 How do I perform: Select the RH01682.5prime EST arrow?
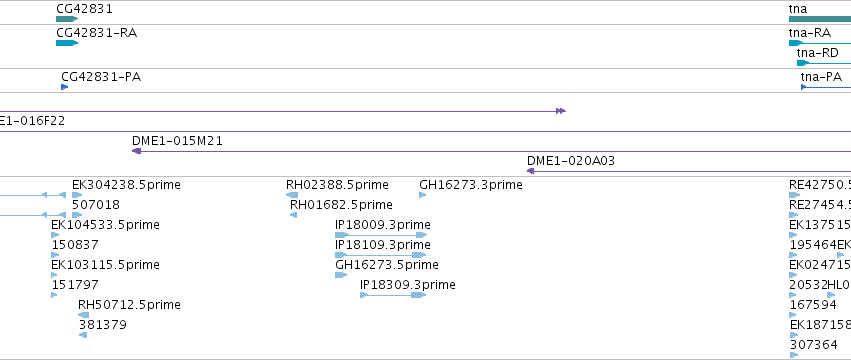pos(294,215)
